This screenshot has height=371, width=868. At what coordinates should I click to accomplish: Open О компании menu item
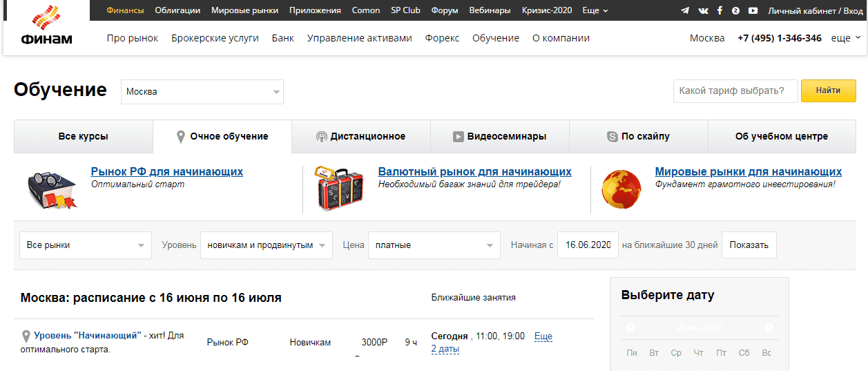[561, 38]
